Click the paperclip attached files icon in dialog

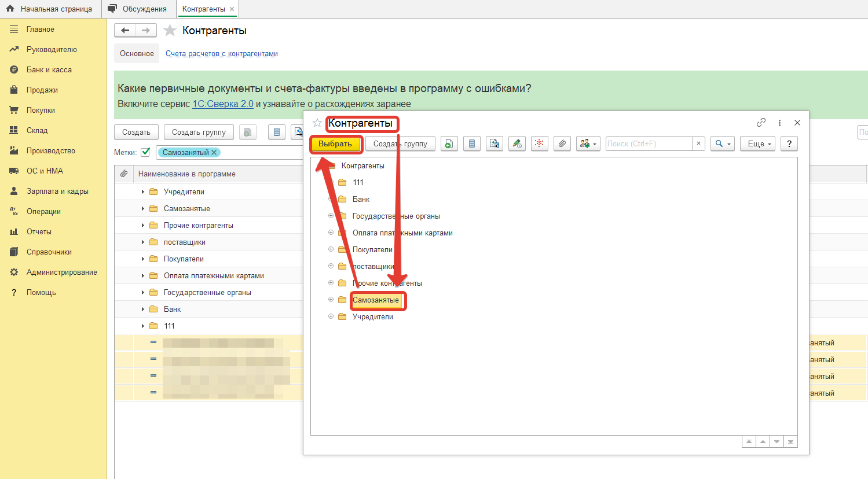click(x=562, y=144)
